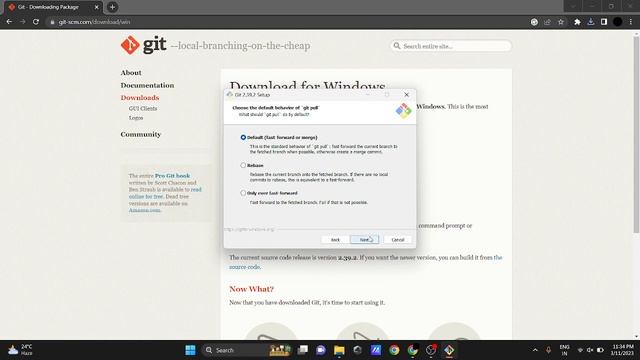Open the Downloads section link
Image resolution: width=640 pixels, height=360 pixels.
click(x=140, y=98)
